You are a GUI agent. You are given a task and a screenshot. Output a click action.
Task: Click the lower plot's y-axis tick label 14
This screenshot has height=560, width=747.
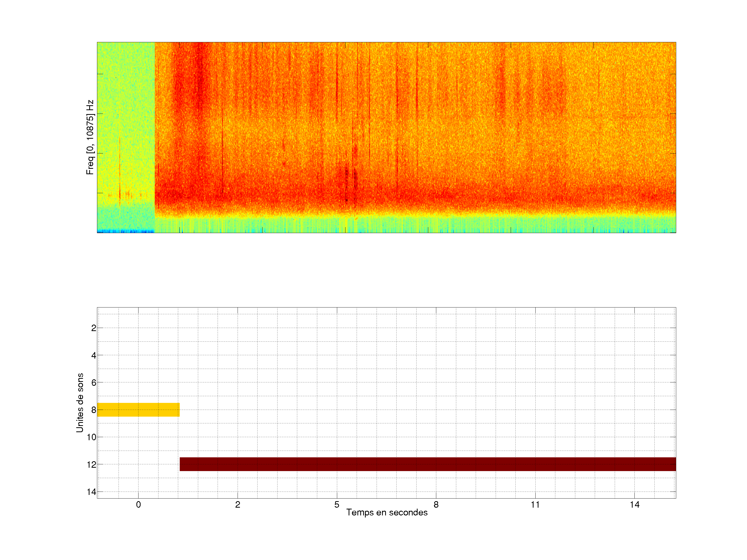pos(92,492)
